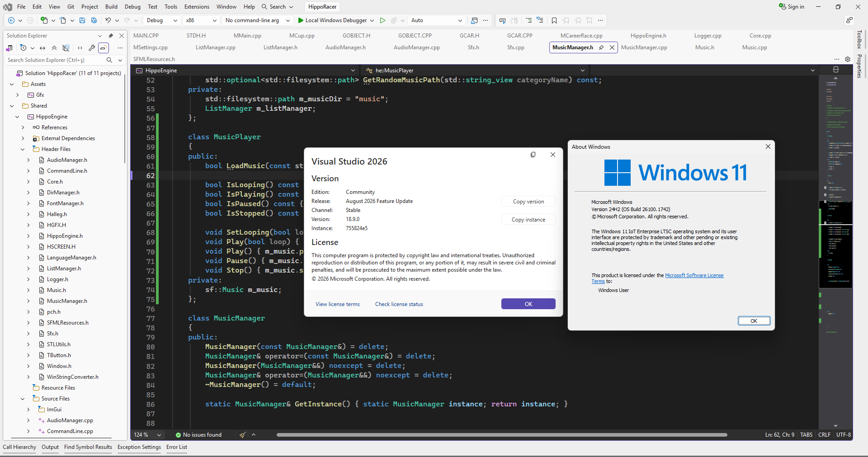The height and width of the screenshot is (457, 868).
Task: Toggle Show All Files in Solution Explorer
Action: 66,48
